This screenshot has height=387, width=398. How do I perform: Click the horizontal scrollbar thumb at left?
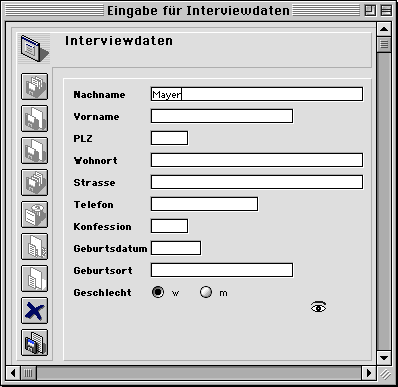click(x=29, y=373)
